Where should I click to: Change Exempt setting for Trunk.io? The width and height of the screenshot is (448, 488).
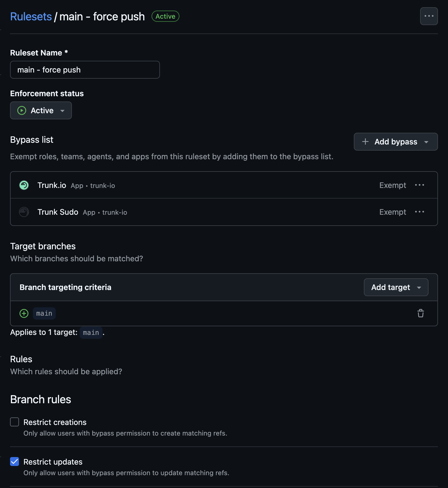point(393,185)
